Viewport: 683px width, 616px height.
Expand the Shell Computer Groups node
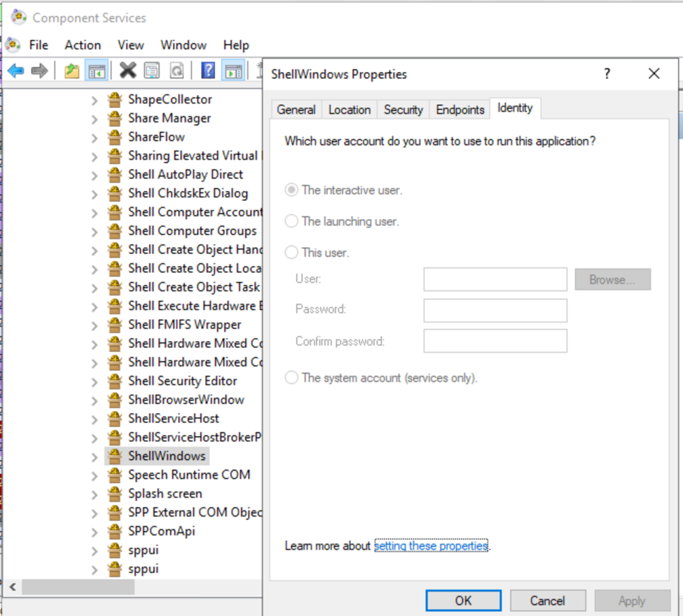(x=94, y=232)
